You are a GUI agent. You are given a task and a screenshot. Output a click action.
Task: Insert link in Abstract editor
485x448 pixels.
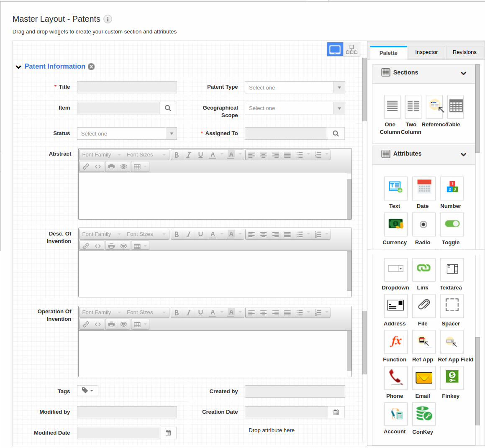[x=86, y=167]
